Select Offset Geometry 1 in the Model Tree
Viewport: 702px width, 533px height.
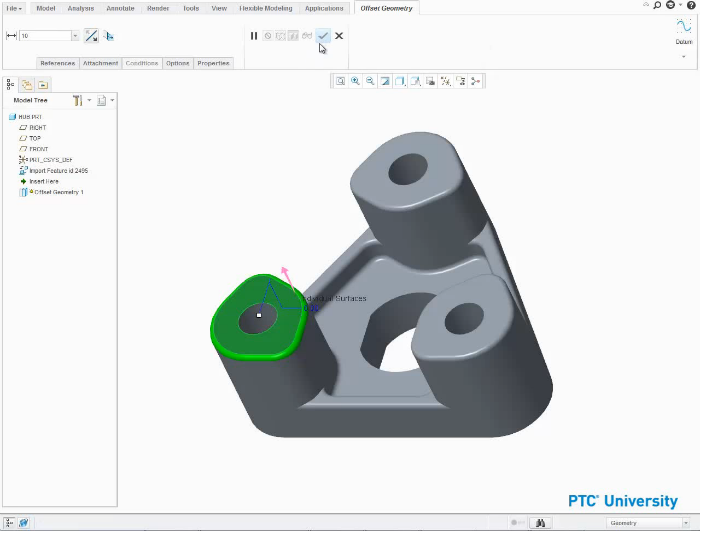click(58, 192)
